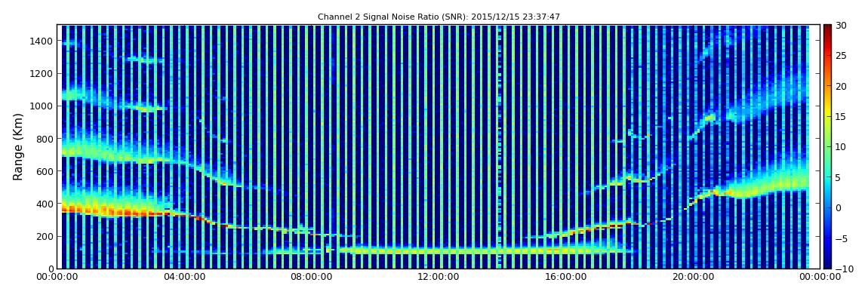Click the colorbar tick label 25
Screen dimensions: 868x307
click(x=842, y=56)
